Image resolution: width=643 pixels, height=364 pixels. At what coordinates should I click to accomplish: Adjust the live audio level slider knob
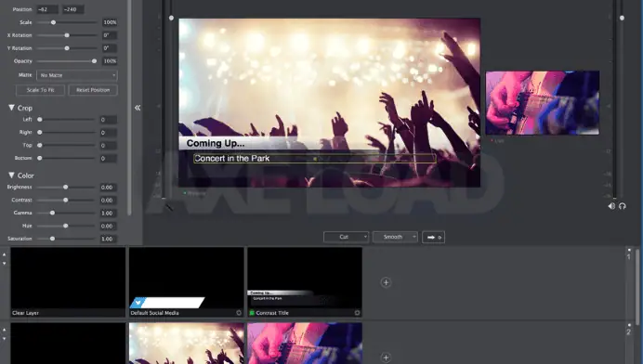(x=622, y=18)
